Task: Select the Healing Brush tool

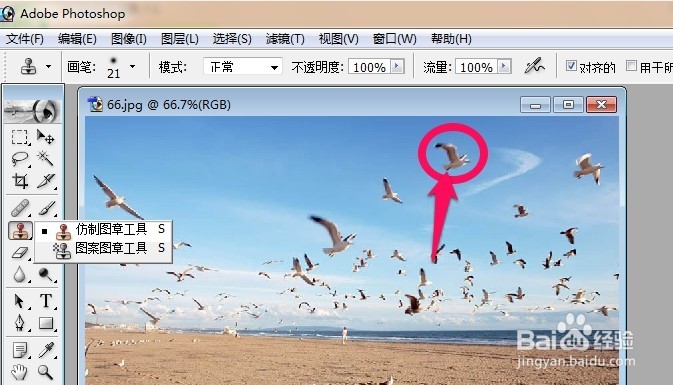Action: [19, 209]
